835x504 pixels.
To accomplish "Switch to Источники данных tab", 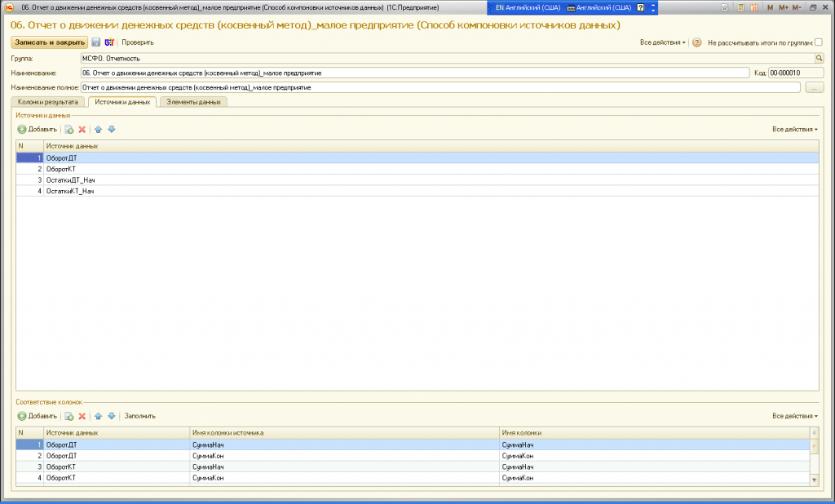I will (x=122, y=102).
